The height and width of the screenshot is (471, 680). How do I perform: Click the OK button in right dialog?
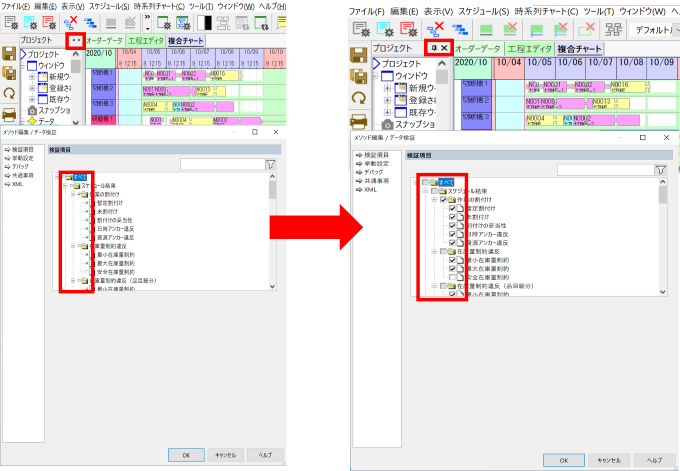pos(564,459)
